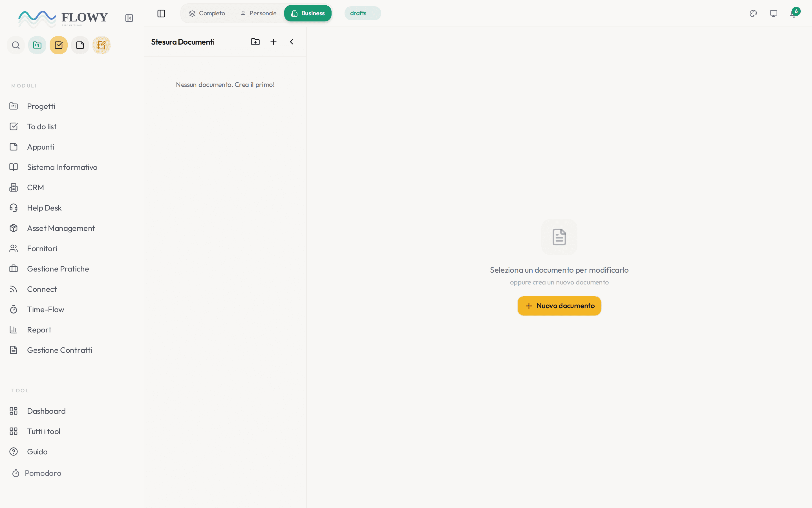
Task: Open the theme palette icon
Action: 753,14
